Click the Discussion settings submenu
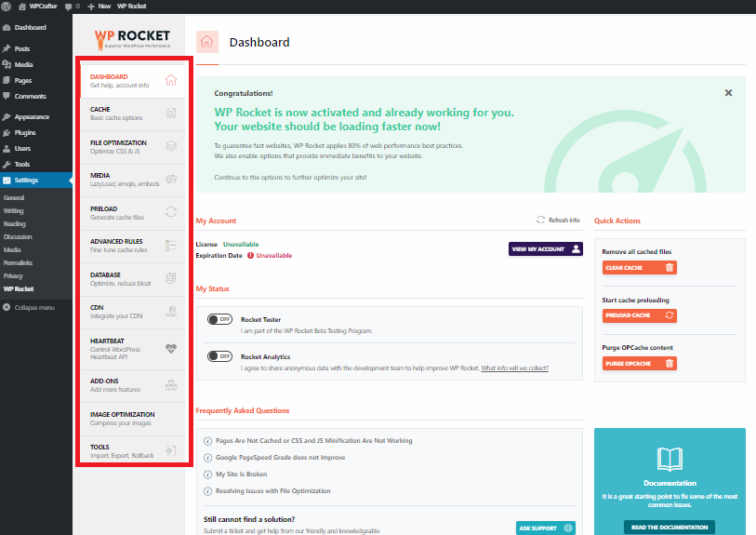This screenshot has width=756, height=535. [18, 237]
